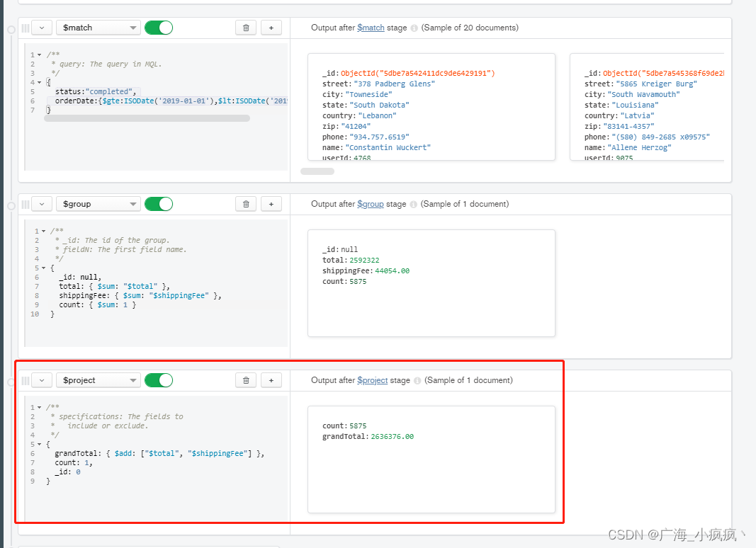Show info icon beside $group stage output

tap(413, 205)
